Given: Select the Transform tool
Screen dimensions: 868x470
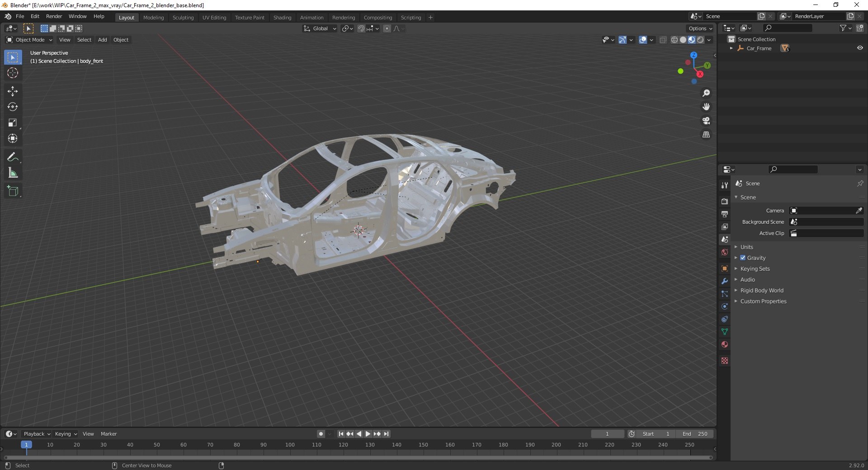Looking at the screenshot, I should [13, 139].
